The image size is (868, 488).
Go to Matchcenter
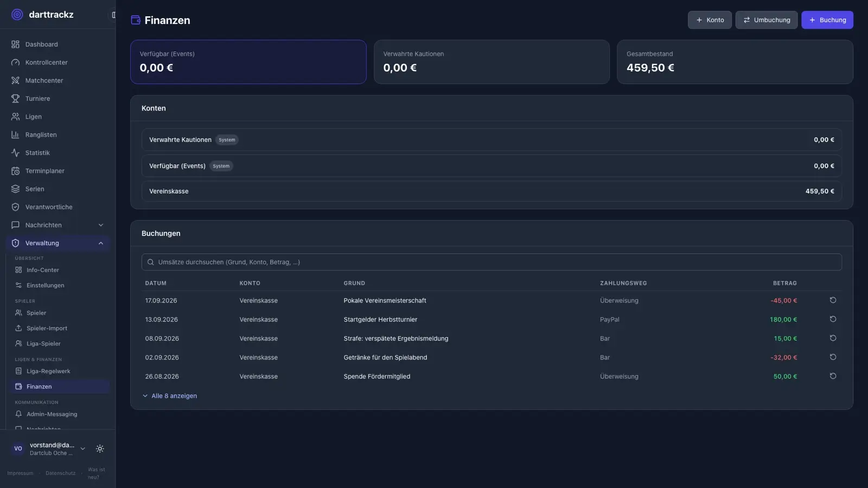(58, 80)
